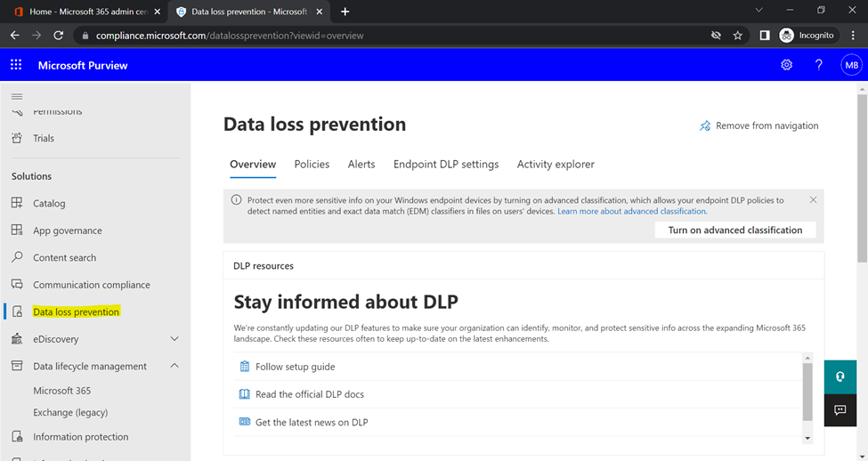This screenshot has height=461, width=868.
Task: Click the Data lifecycle management icon
Action: [x=17, y=366]
